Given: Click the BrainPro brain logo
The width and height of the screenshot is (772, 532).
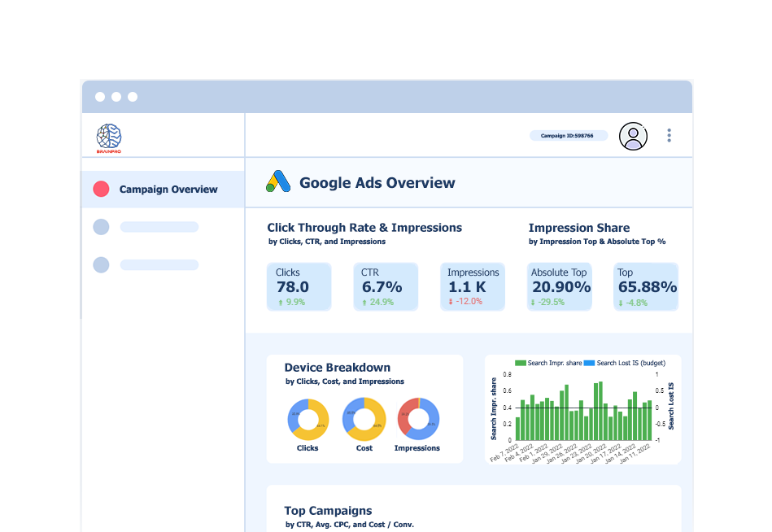Looking at the screenshot, I should [x=108, y=136].
